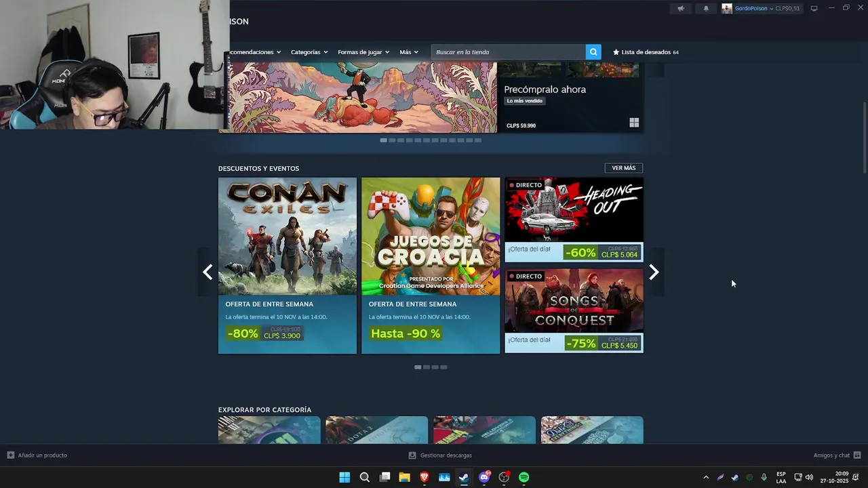Click the network icon in system tray

coord(798,477)
